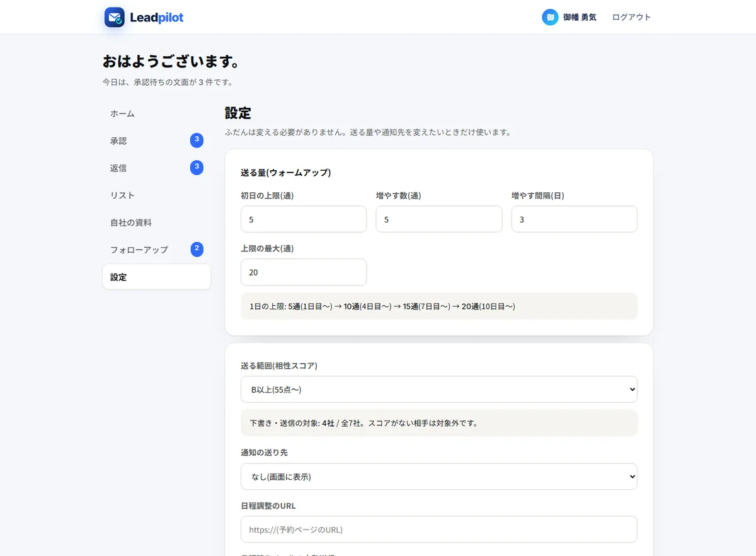The height and width of the screenshot is (556, 756).
Task: Open the フォローアップ menu item
Action: pos(157,250)
